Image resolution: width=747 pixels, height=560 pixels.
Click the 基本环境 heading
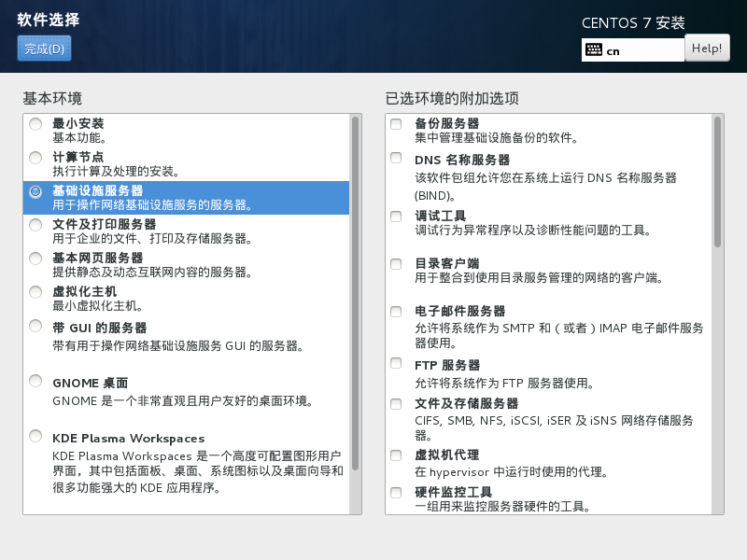point(52,99)
